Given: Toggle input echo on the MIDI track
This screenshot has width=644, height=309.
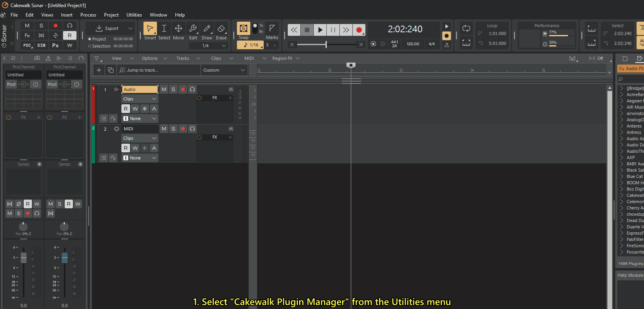Looking at the screenshot, I should (x=192, y=129).
